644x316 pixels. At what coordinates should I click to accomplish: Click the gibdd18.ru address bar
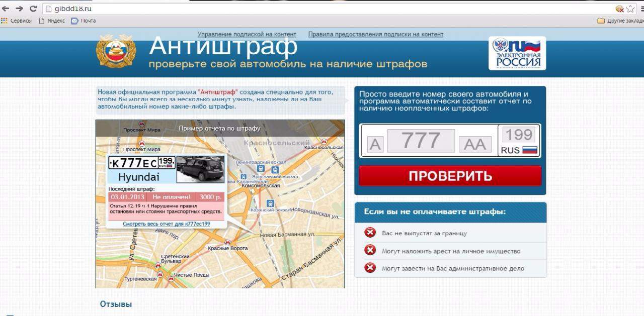click(x=302, y=9)
